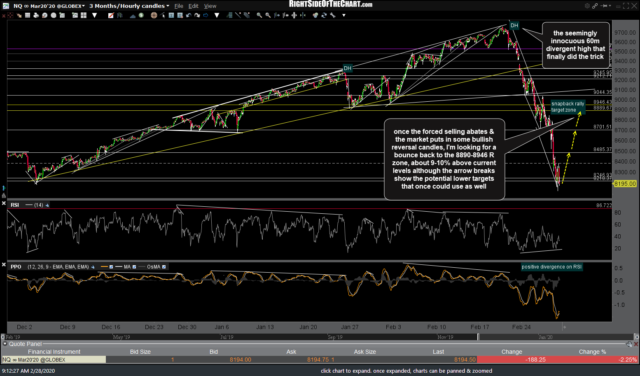Open the Edit menu
Screen dimensions: 640x376
coord(193,6)
